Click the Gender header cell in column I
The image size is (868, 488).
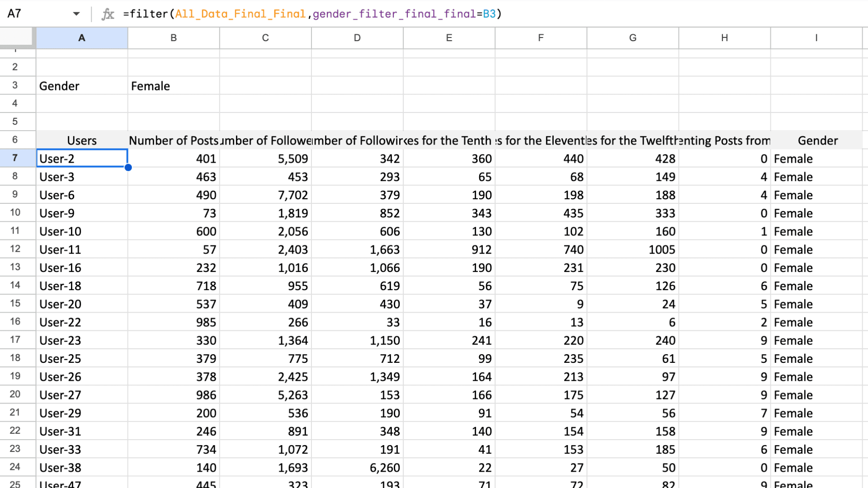pos(817,141)
